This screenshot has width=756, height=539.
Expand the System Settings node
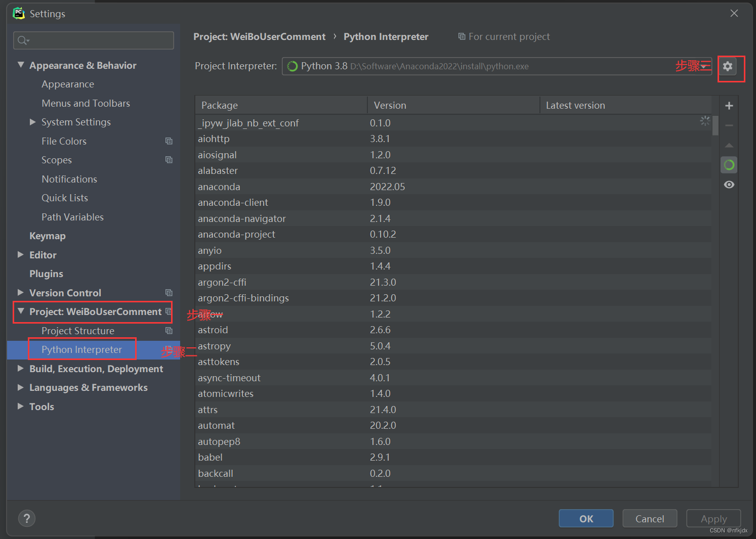[x=33, y=122]
